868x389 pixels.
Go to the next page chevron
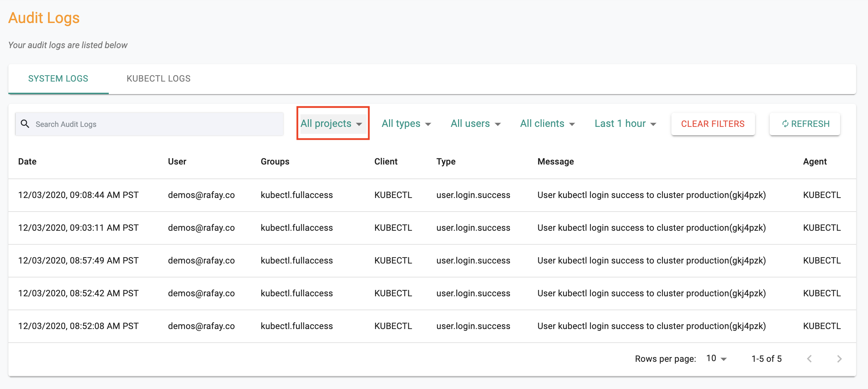(839, 359)
